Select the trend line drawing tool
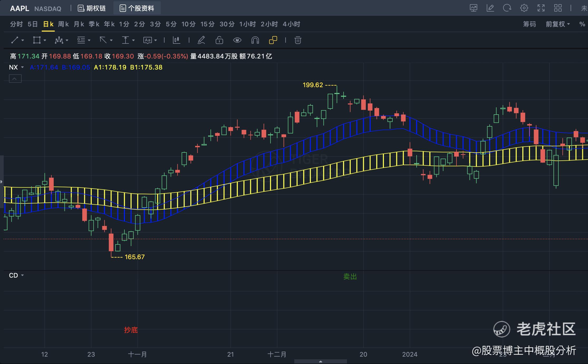Image resolution: width=588 pixels, height=364 pixels. [x=15, y=40]
